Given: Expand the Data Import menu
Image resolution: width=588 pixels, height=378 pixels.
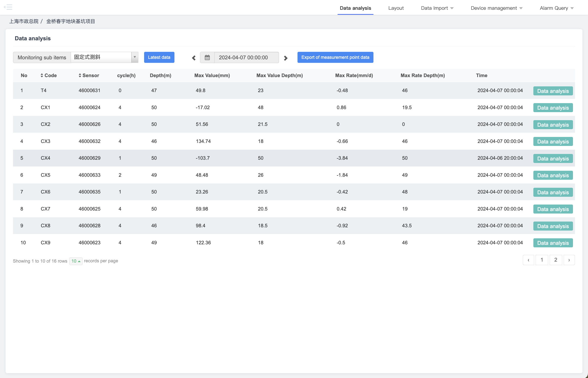Looking at the screenshot, I should (x=437, y=8).
